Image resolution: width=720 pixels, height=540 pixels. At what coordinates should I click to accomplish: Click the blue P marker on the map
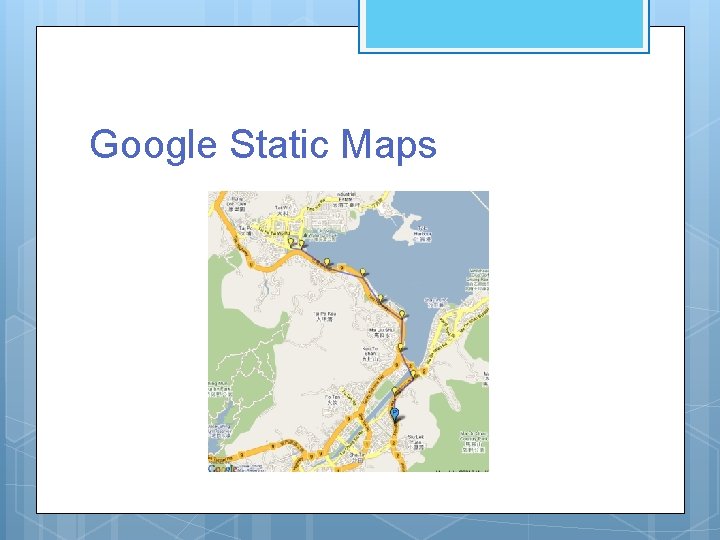pyautogui.click(x=394, y=414)
